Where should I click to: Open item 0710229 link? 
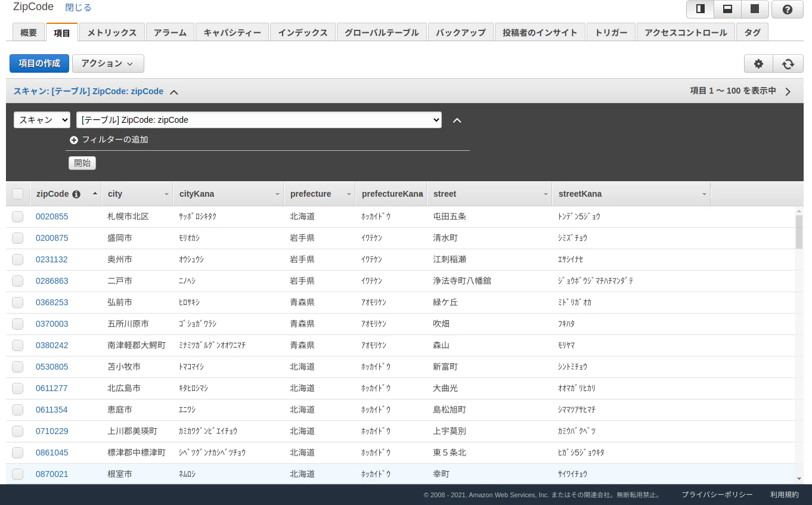pyautogui.click(x=52, y=431)
